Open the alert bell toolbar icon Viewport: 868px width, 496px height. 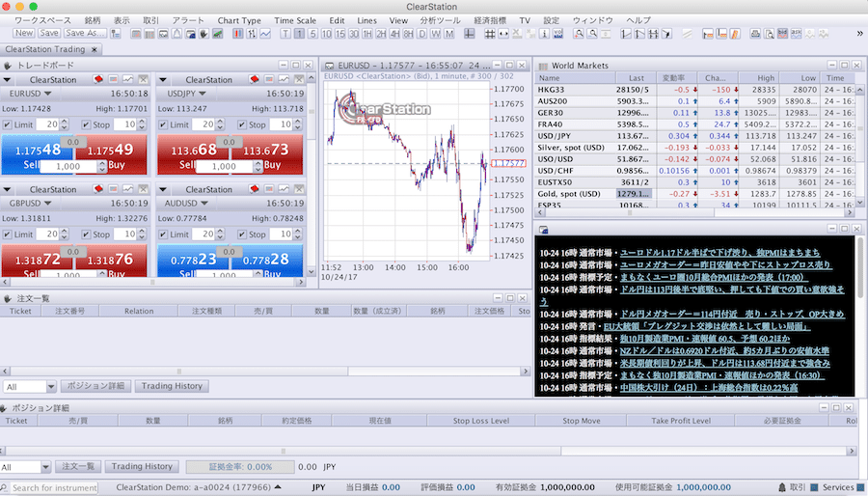pyautogui.click(x=176, y=34)
